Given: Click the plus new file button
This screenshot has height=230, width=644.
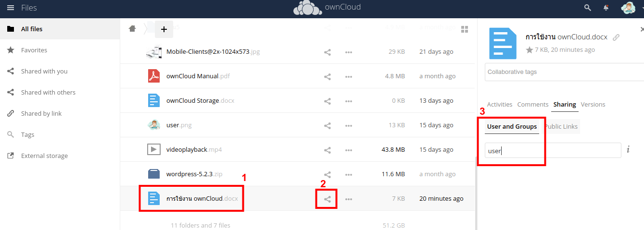Looking at the screenshot, I should 164,29.
